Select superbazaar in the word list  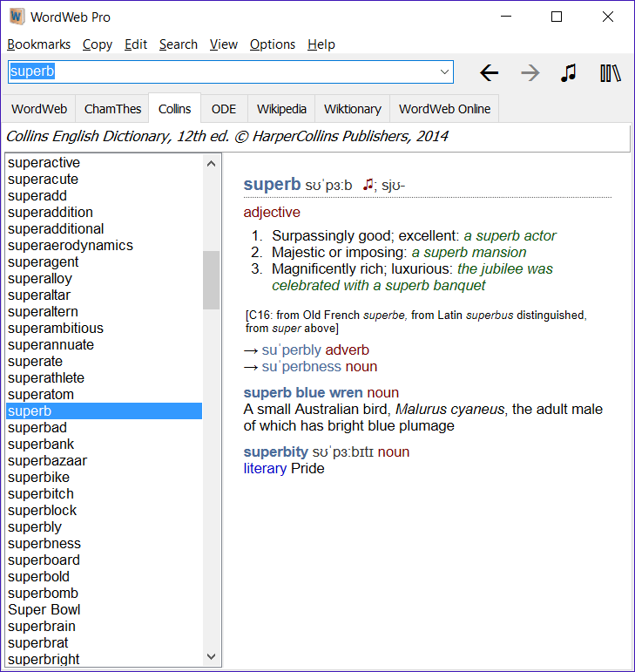pyautogui.click(x=104, y=461)
